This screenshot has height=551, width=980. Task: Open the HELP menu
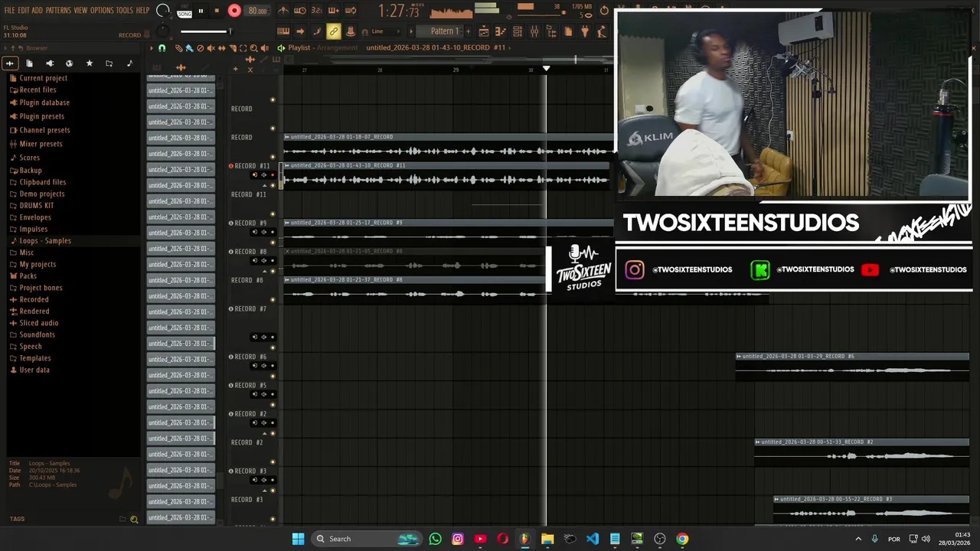[143, 10]
